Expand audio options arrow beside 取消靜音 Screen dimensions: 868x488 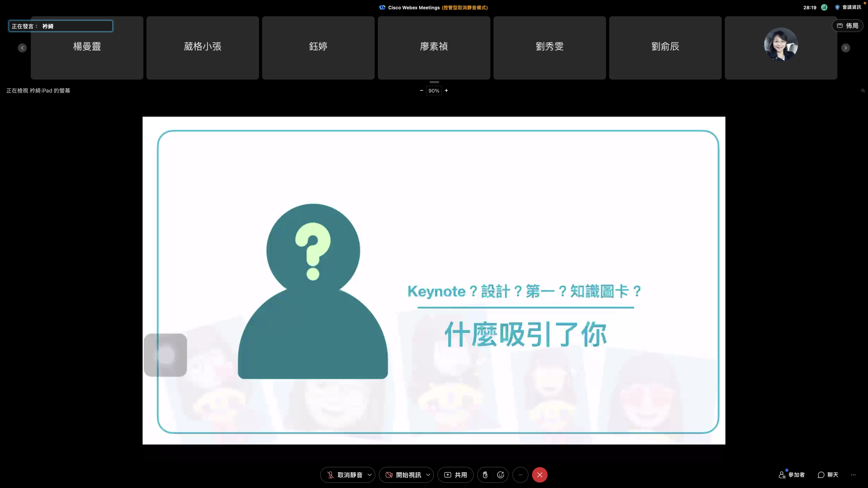click(x=370, y=475)
